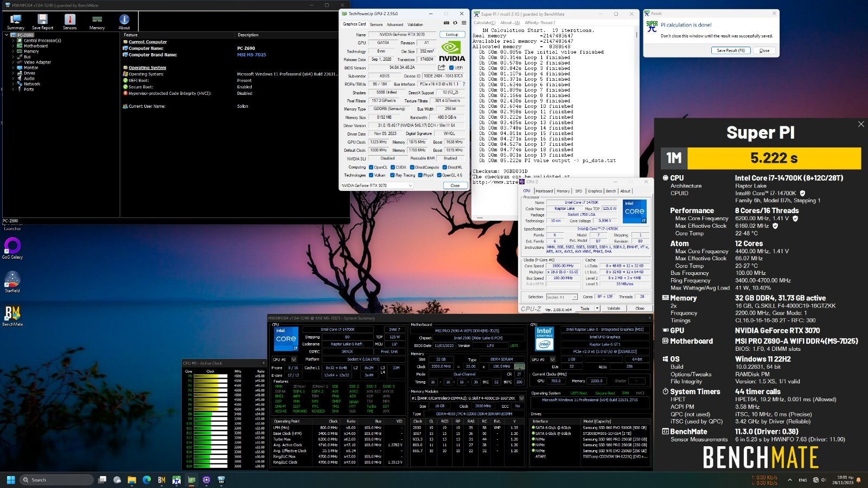The height and width of the screenshot is (488, 868).
Task: Click the Bus Interface question mark
Action: click(x=464, y=84)
